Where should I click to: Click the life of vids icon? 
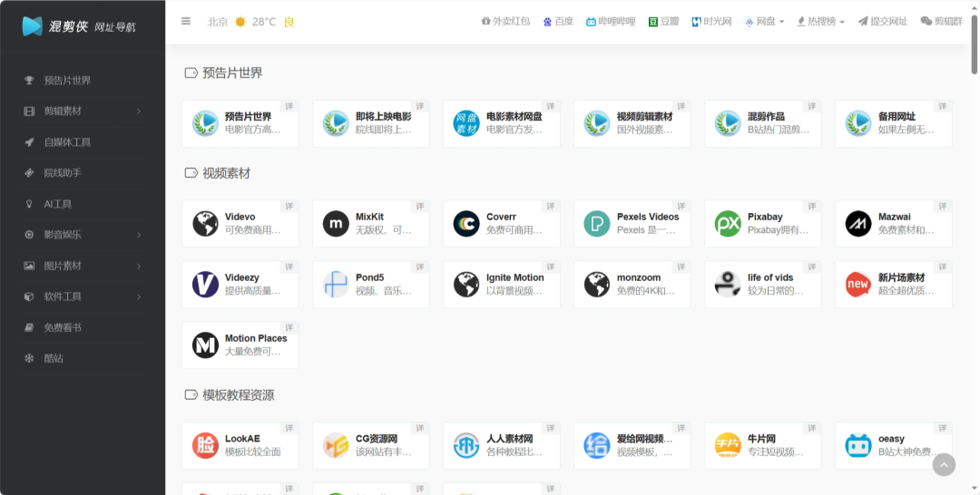click(x=728, y=284)
